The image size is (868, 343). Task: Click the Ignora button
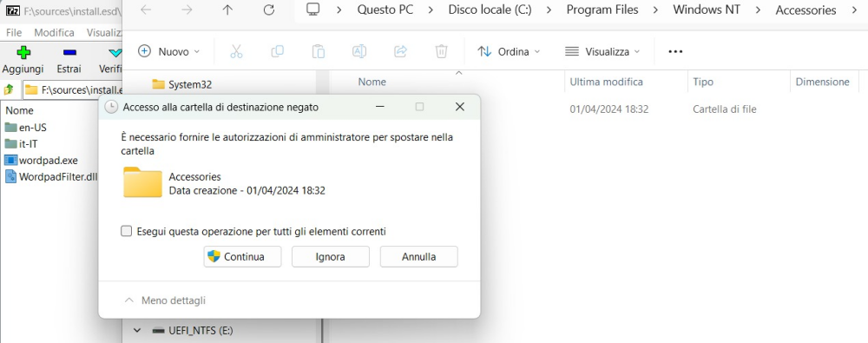pos(331,256)
